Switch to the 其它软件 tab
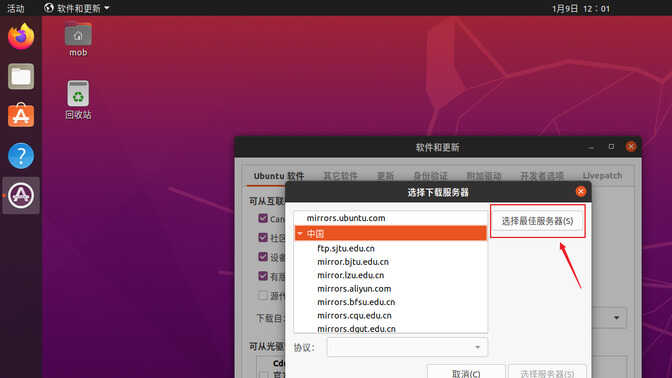The height and width of the screenshot is (378, 672). coord(340,176)
